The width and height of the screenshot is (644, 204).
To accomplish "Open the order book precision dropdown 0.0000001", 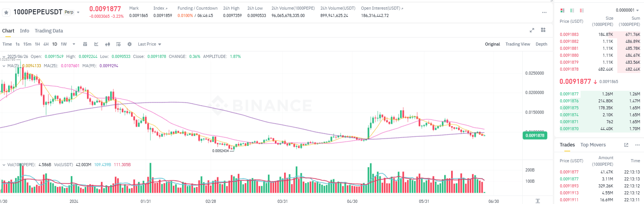I will 627,10.
